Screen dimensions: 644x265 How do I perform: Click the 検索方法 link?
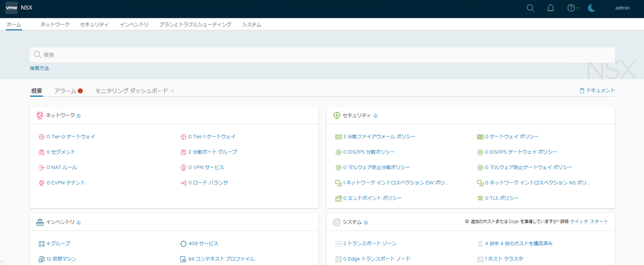40,68
